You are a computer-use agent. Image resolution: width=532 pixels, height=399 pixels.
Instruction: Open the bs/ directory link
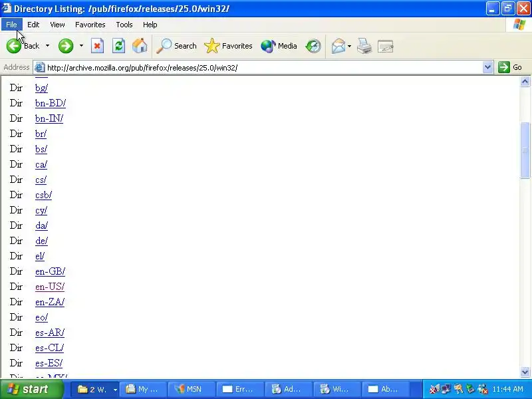pos(41,149)
